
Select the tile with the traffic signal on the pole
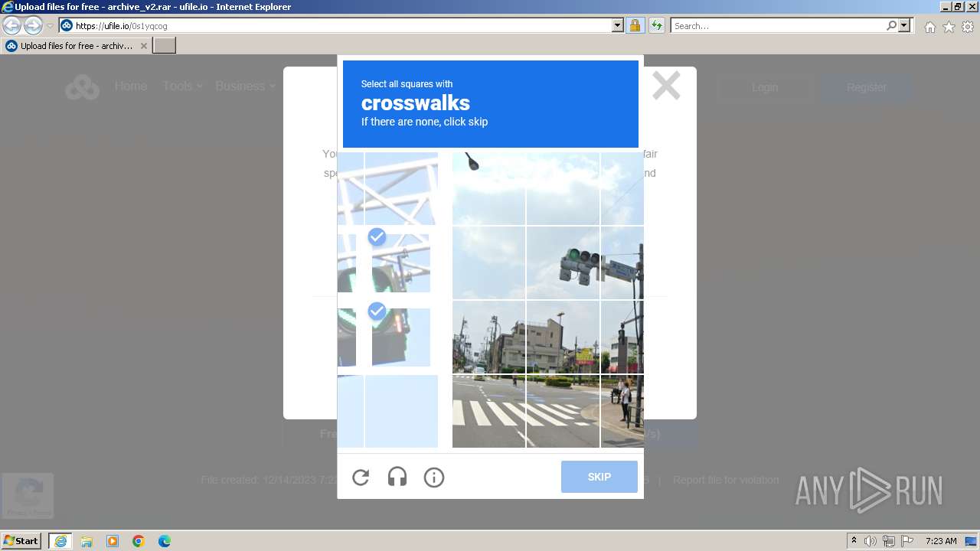[x=563, y=262]
